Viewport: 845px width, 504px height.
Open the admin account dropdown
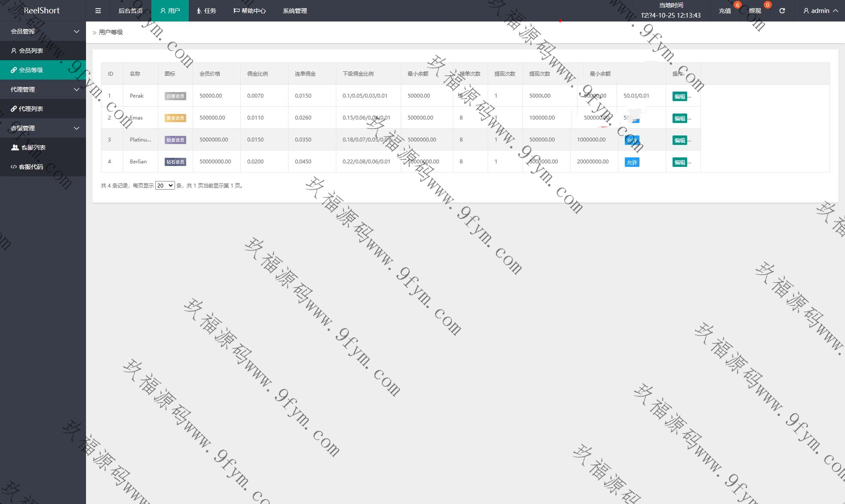(820, 11)
